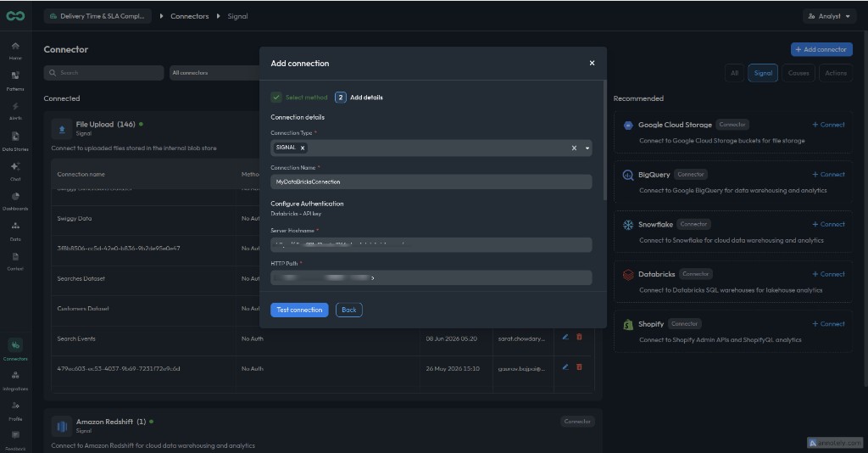Viewport: 868px width, 453px height.
Task: Open the All connectors filter dropdown
Action: pyautogui.click(x=214, y=73)
